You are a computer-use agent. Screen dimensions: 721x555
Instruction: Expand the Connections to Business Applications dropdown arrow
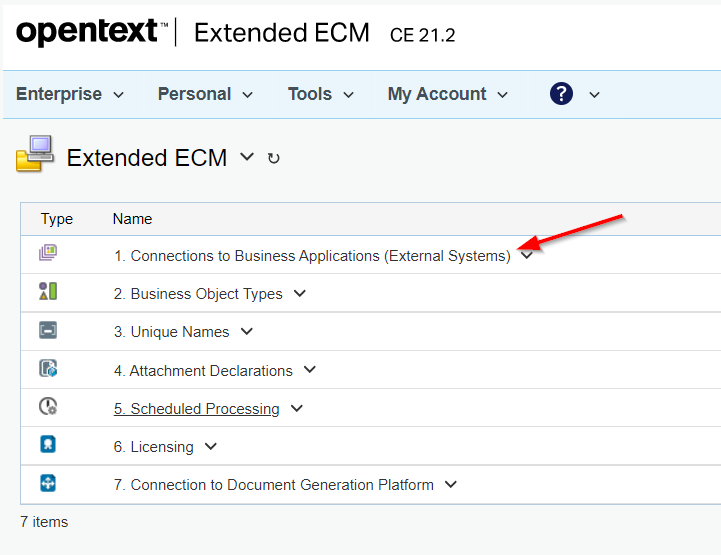tap(527, 255)
